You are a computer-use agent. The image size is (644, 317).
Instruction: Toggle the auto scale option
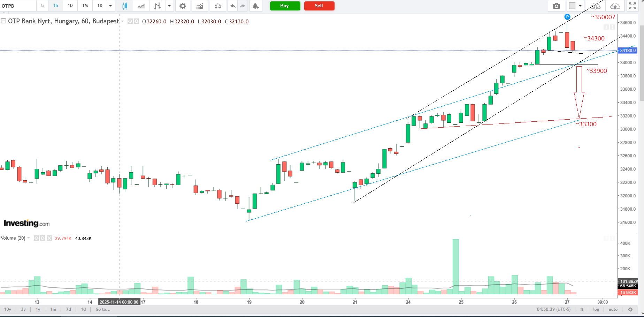pos(613,309)
